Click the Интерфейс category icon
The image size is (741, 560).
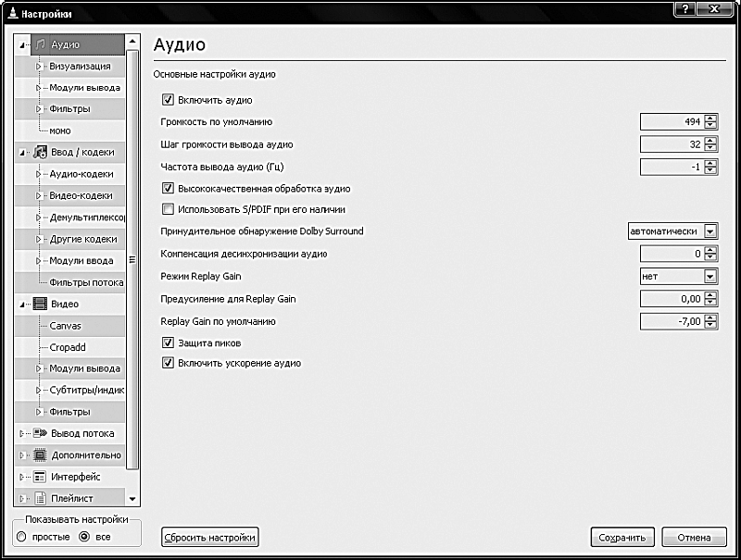coord(41,477)
